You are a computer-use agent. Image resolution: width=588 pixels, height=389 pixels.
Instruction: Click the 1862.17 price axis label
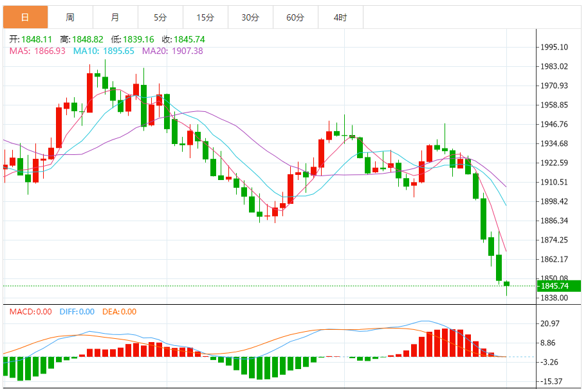554,259
